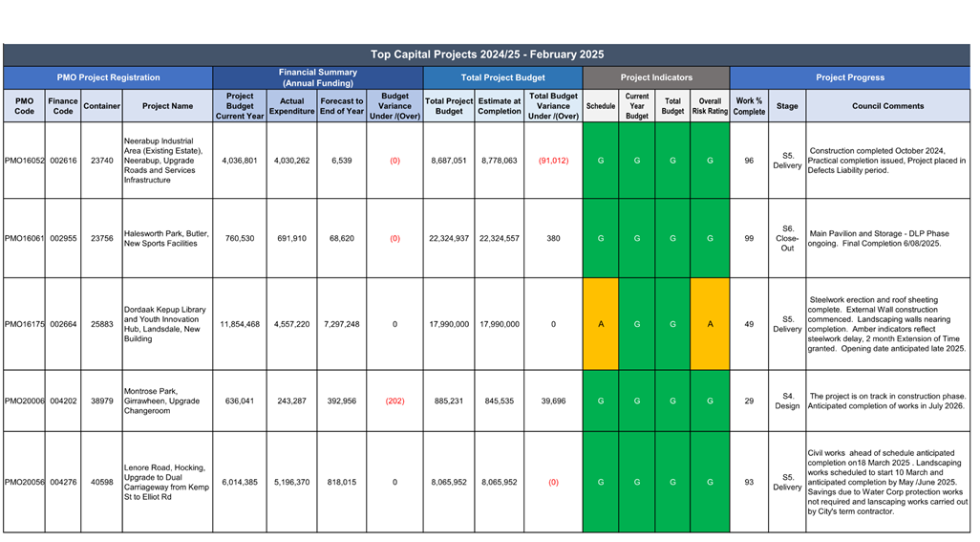Screen dimensions: 980x542
Task: Click the amber Schedule indicator for Dordaak Kepup Library
Action: point(601,324)
